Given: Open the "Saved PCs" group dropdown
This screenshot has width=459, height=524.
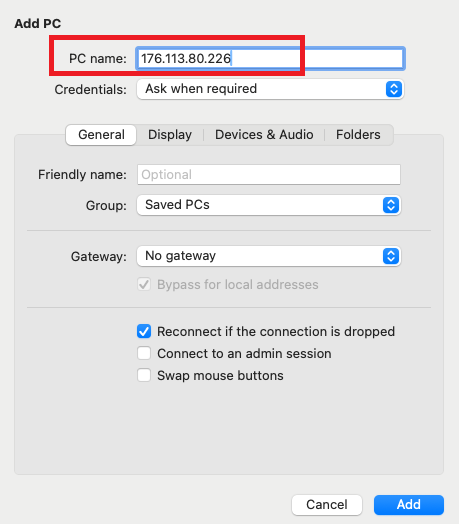Looking at the screenshot, I should pos(268,205).
